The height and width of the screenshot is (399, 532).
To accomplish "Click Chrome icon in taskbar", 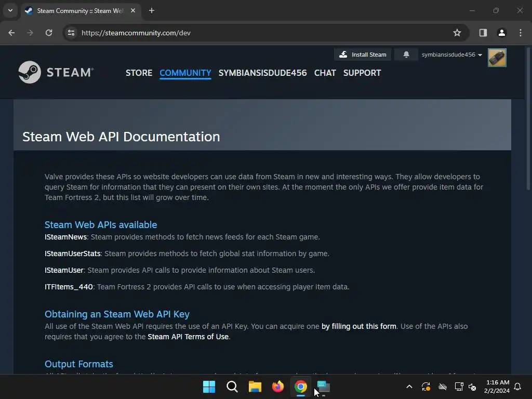I will coord(301,387).
